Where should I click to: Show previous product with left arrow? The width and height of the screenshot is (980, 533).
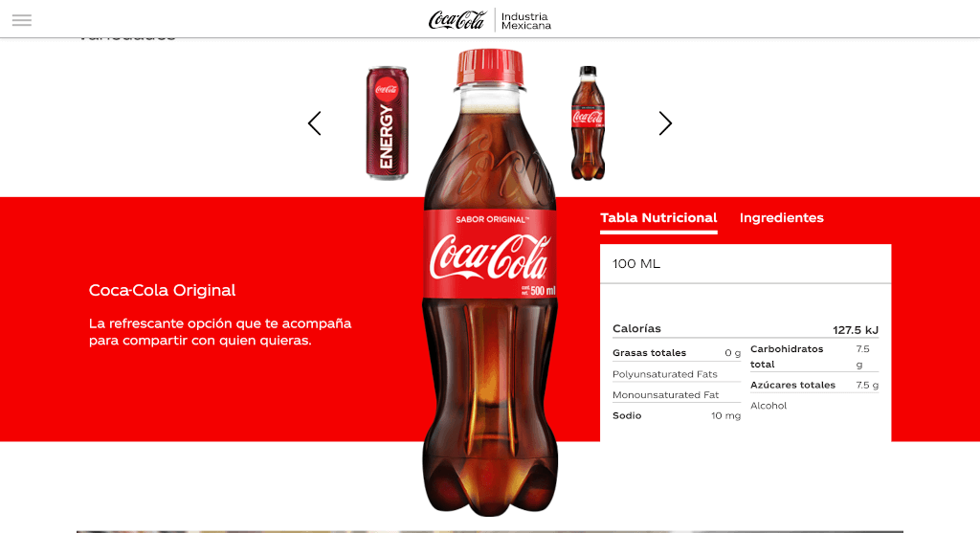click(x=314, y=123)
